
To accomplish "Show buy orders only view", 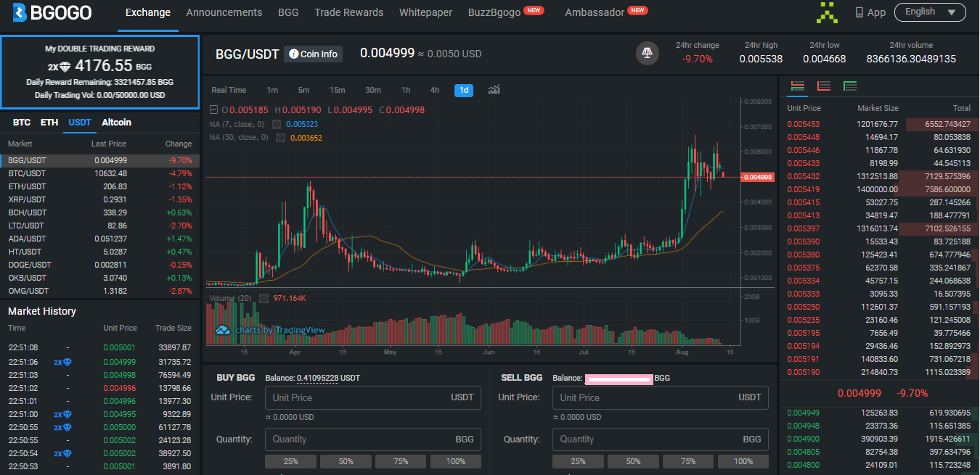I will coord(849,86).
